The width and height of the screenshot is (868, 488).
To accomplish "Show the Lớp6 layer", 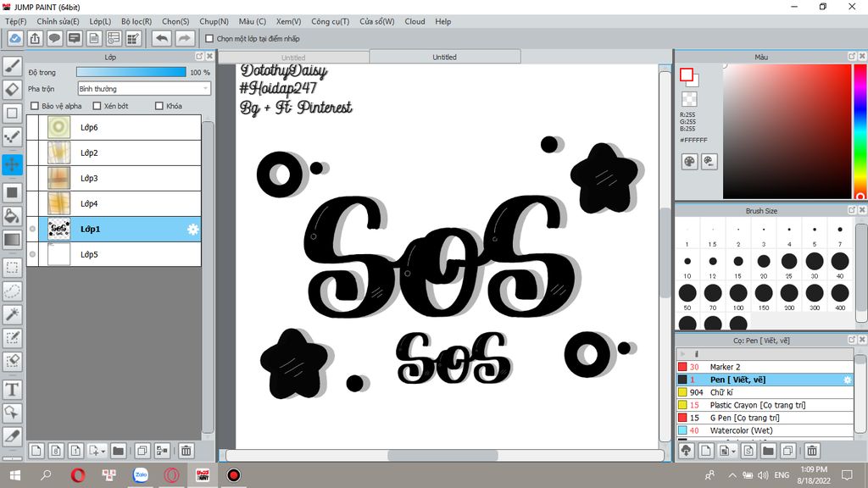I will [33, 127].
